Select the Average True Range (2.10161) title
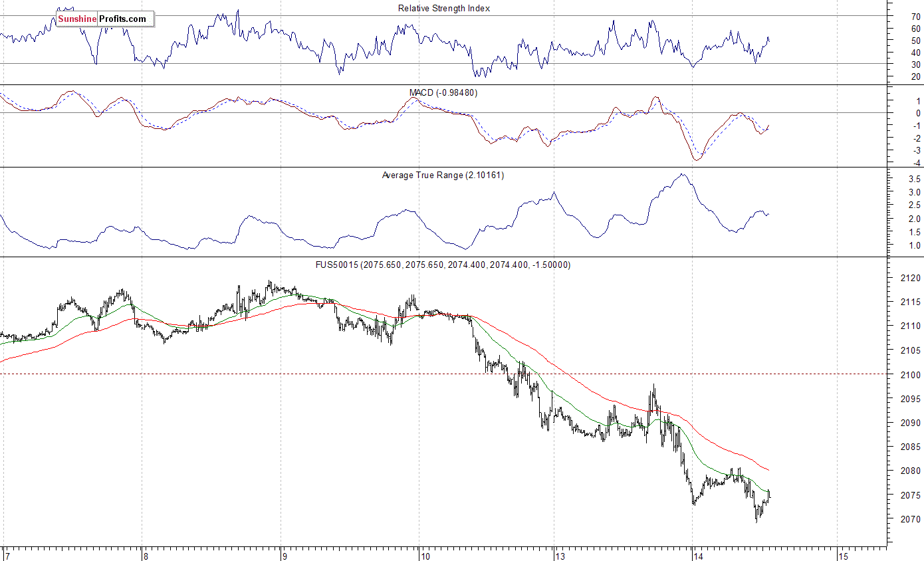924x561 pixels. click(443, 175)
